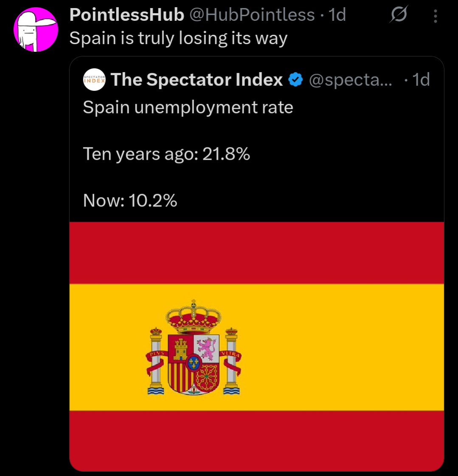Open the PointlessHub display name link
The width and height of the screenshot is (458, 476).
click(126, 15)
